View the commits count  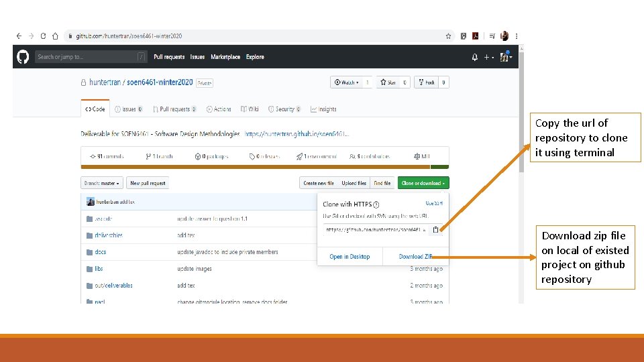pos(107,156)
